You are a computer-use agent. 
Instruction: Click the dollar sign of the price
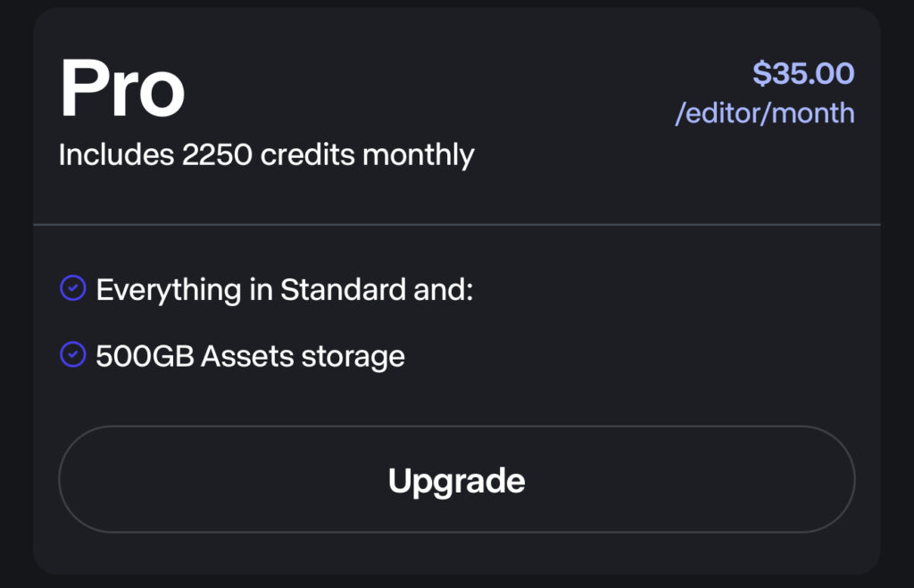tap(761, 74)
